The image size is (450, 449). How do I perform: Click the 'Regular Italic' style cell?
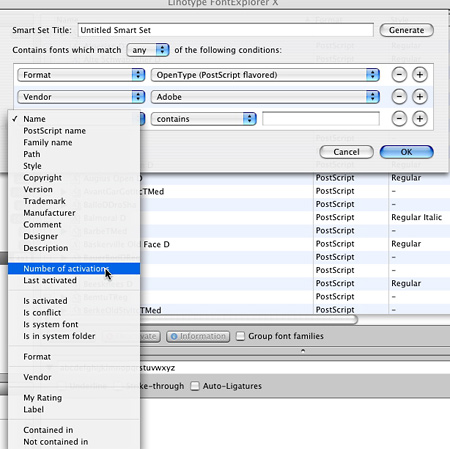[416, 217]
